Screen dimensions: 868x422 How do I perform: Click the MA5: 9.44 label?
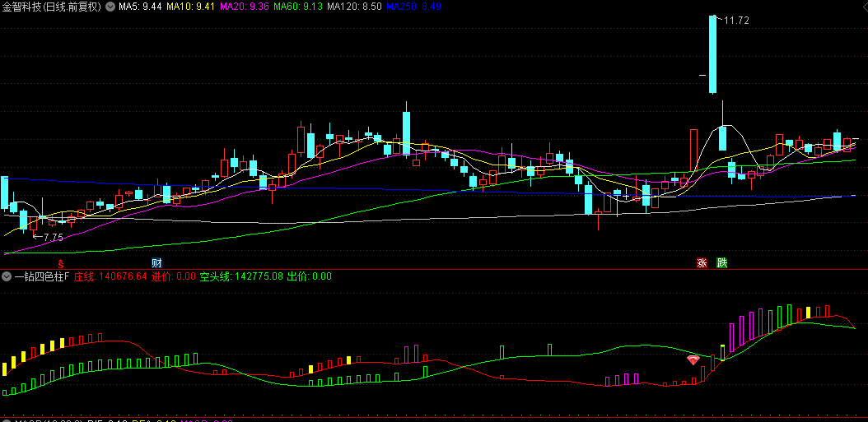(140, 7)
